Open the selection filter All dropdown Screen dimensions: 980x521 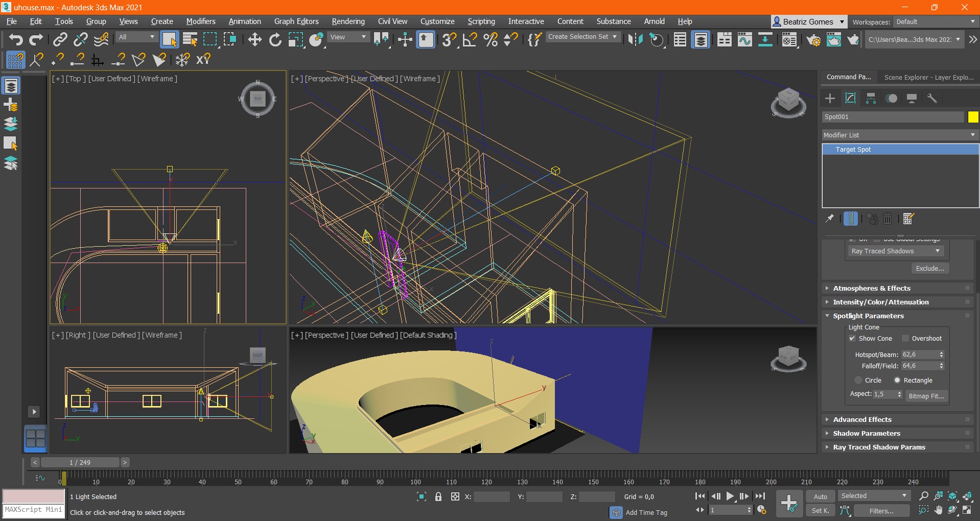coord(136,37)
